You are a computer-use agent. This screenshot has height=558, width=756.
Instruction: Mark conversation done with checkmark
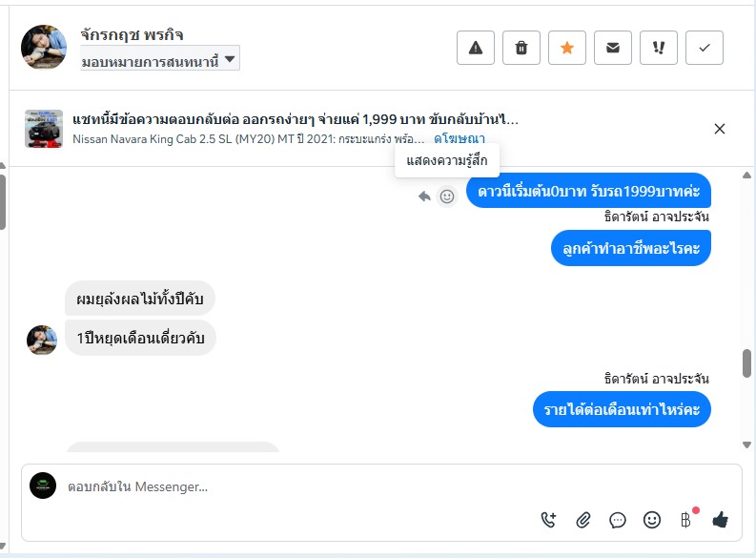click(x=705, y=48)
